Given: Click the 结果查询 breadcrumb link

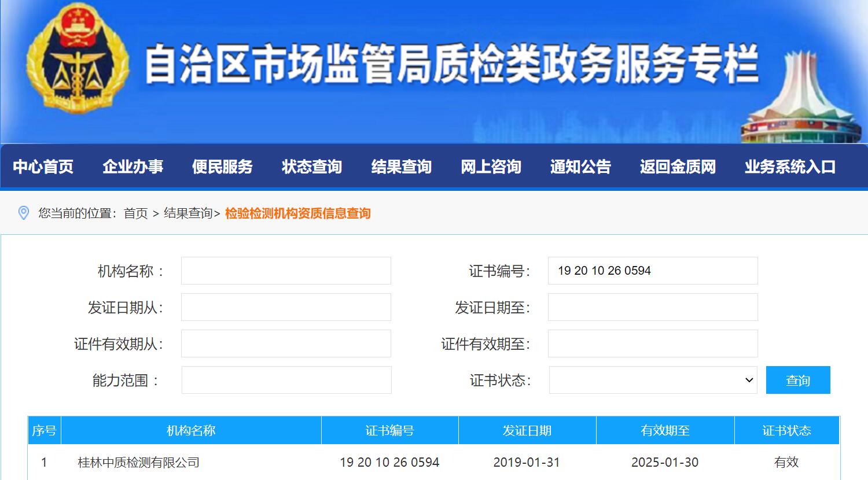Looking at the screenshot, I should pyautogui.click(x=188, y=213).
